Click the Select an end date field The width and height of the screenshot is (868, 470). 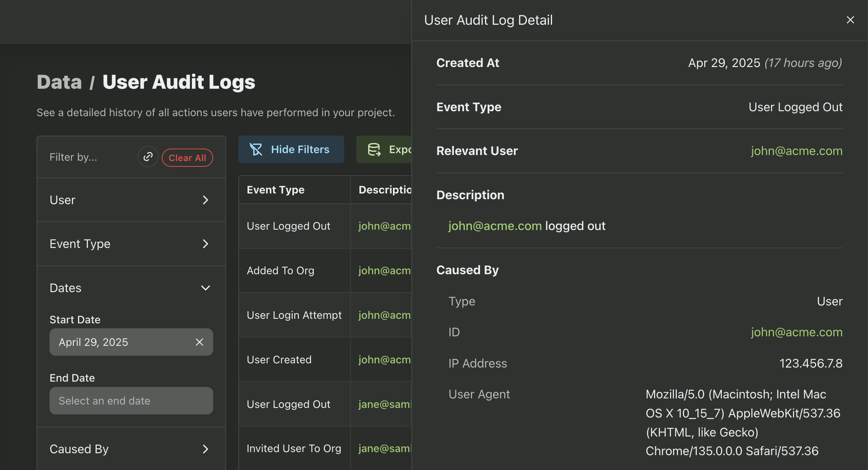click(131, 401)
